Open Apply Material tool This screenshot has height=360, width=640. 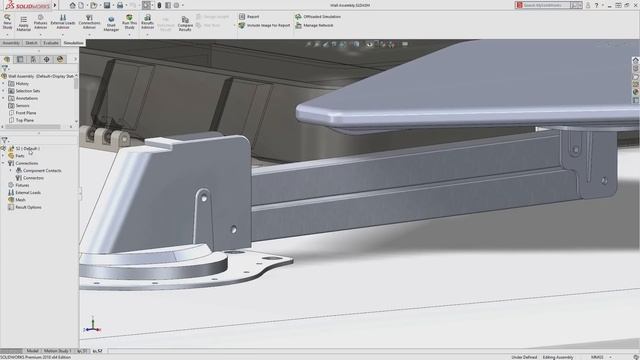[x=23, y=24]
